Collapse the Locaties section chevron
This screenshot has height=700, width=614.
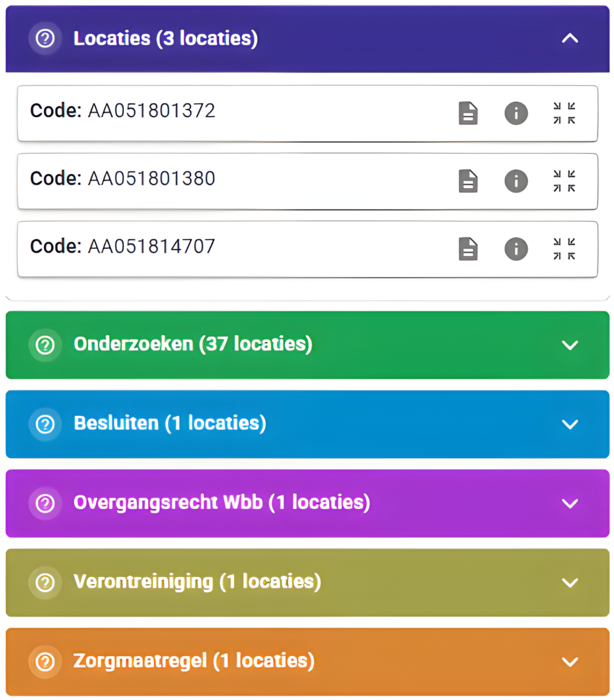[570, 38]
